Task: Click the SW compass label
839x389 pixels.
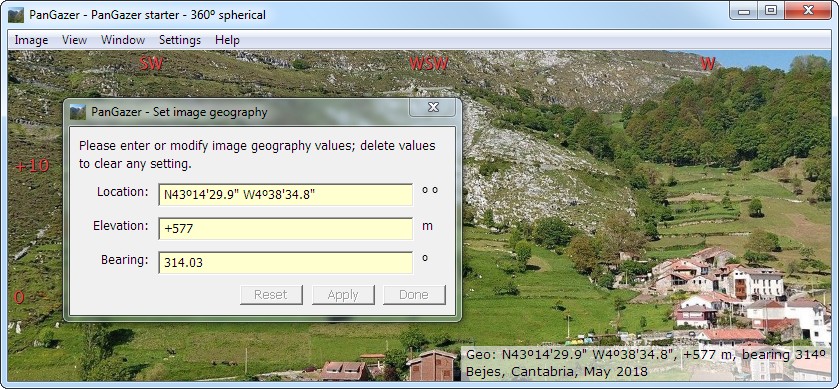Action: (x=151, y=64)
